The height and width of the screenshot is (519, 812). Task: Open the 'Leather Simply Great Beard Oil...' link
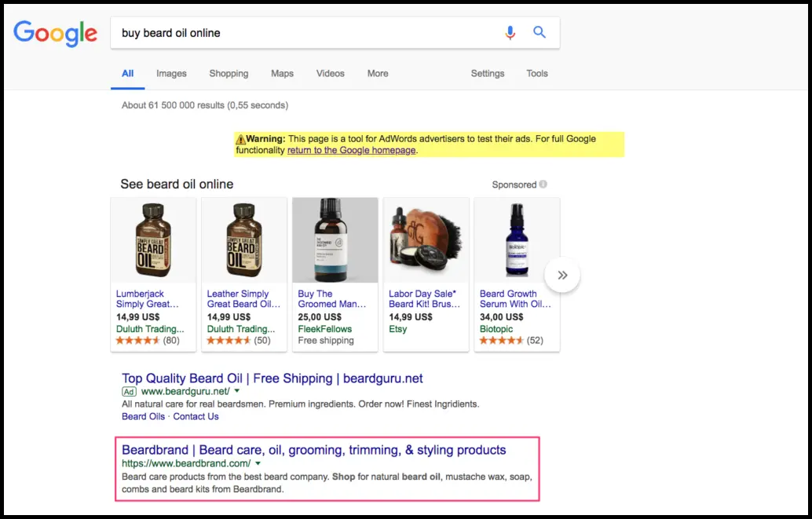click(243, 299)
